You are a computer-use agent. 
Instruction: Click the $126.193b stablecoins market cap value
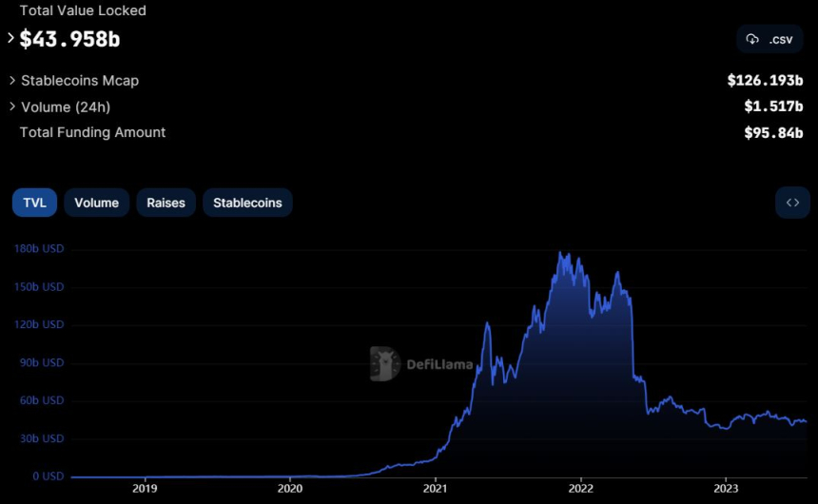pos(765,81)
